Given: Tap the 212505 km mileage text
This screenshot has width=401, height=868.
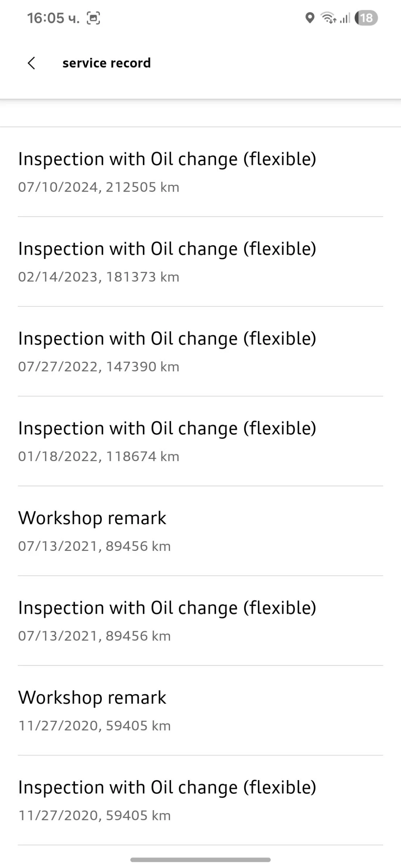Looking at the screenshot, I should tap(142, 187).
